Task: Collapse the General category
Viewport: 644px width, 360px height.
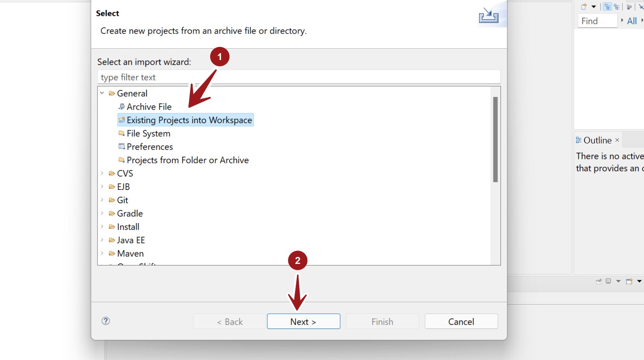Action: (x=102, y=93)
